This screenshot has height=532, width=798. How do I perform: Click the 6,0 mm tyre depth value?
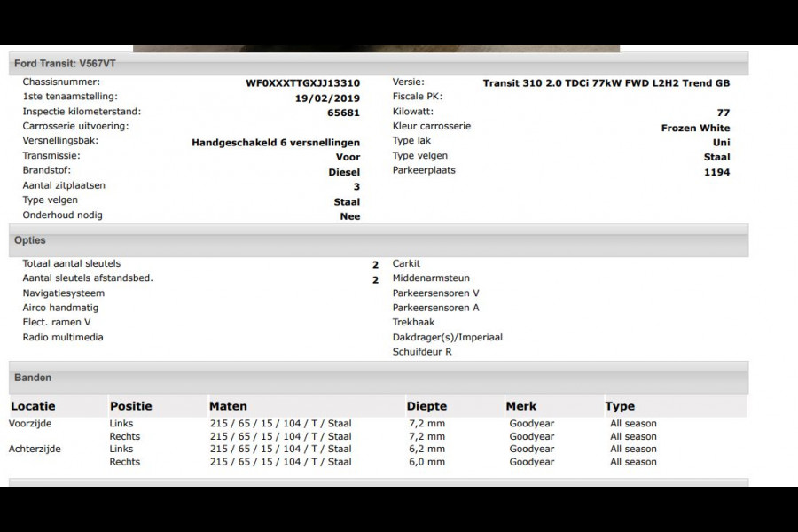(426, 462)
